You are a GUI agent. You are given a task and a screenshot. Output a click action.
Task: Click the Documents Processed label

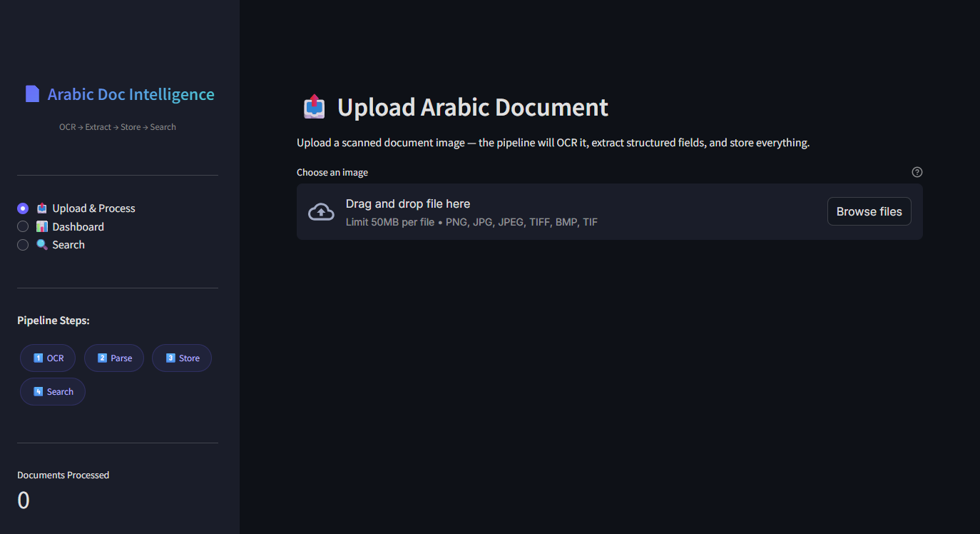tap(63, 475)
